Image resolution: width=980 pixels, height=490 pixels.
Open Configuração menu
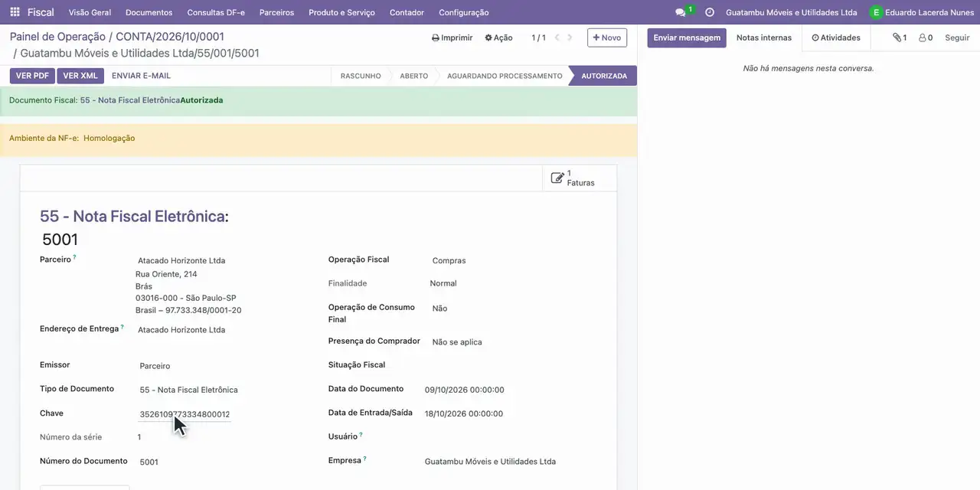tap(464, 12)
